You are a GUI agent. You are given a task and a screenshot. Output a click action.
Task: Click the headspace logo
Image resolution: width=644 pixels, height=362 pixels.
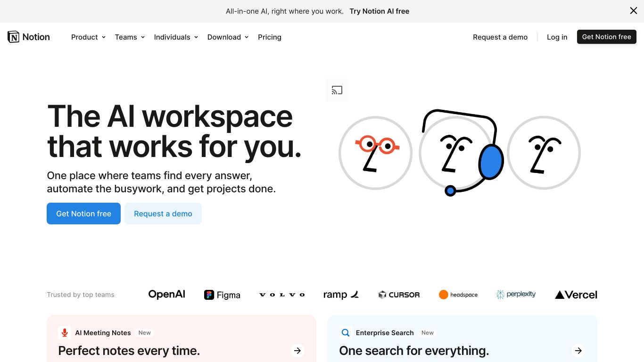458,295
